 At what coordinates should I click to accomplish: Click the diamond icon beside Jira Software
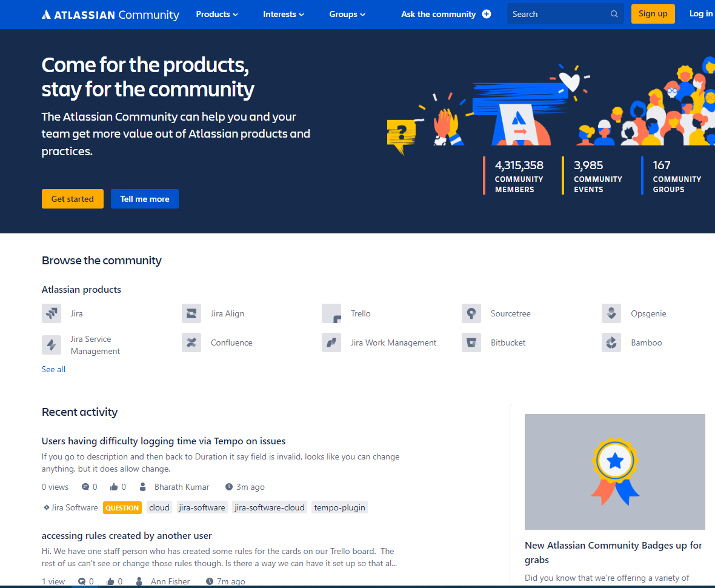point(46,507)
